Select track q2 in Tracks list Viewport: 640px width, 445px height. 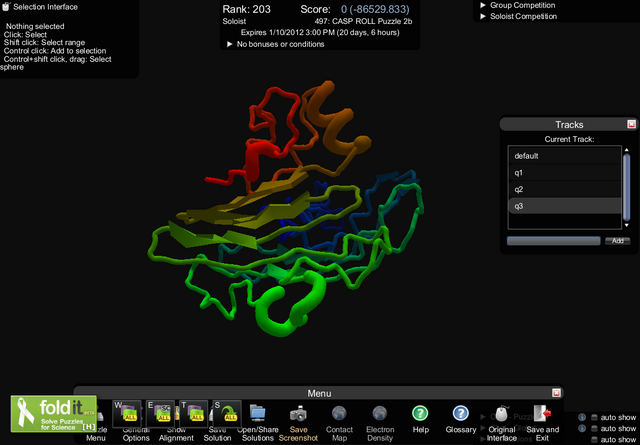[x=565, y=189]
